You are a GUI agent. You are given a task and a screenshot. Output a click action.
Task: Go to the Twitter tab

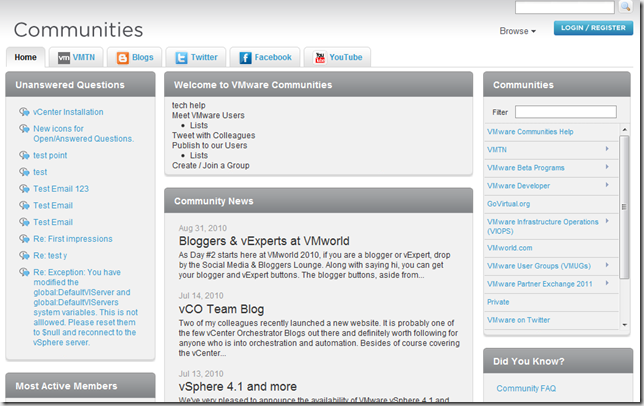(196, 57)
